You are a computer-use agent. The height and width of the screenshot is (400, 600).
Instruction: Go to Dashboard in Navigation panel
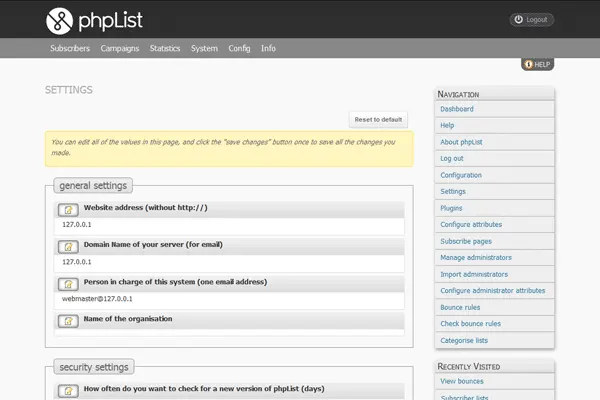pos(457,109)
